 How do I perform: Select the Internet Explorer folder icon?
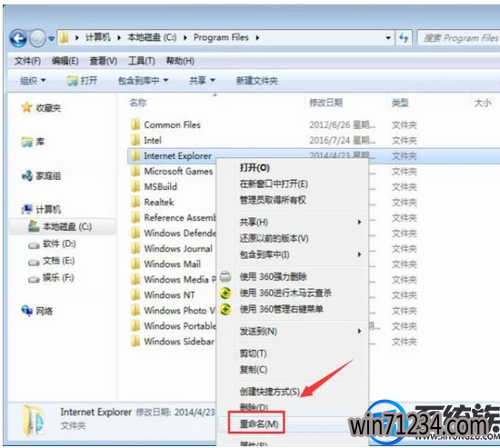(x=135, y=155)
